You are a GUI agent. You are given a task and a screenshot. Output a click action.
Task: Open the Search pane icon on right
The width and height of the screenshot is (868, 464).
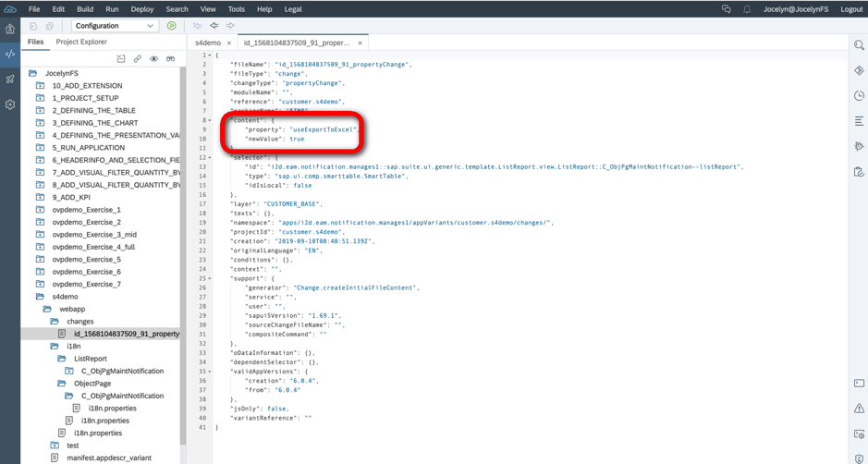tap(859, 45)
